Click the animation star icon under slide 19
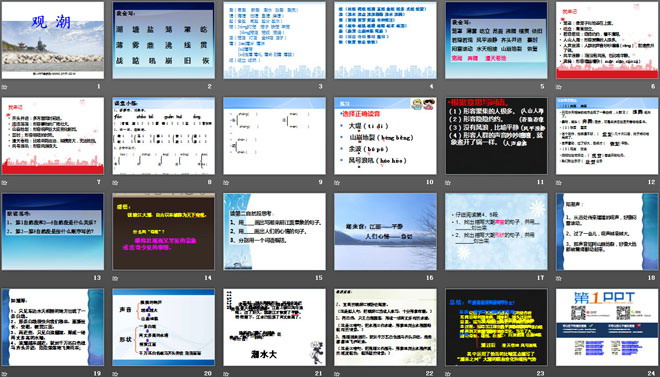 pyautogui.click(x=4, y=374)
